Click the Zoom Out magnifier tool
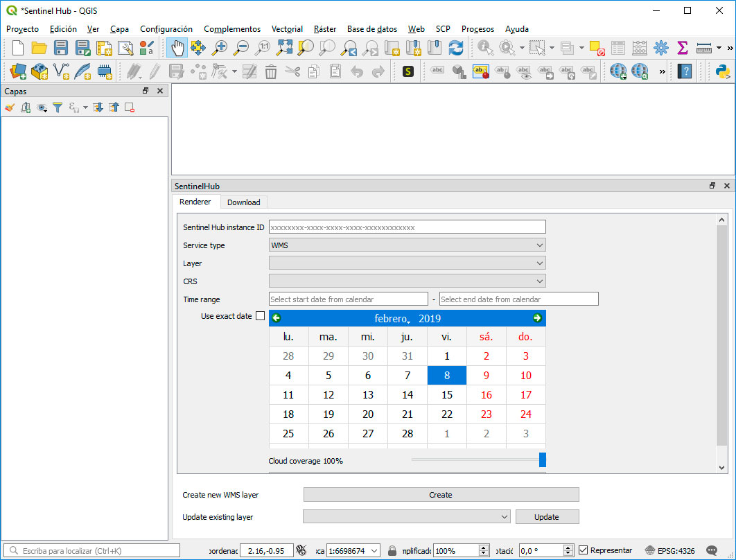The height and width of the screenshot is (560, 736). pyautogui.click(x=241, y=48)
